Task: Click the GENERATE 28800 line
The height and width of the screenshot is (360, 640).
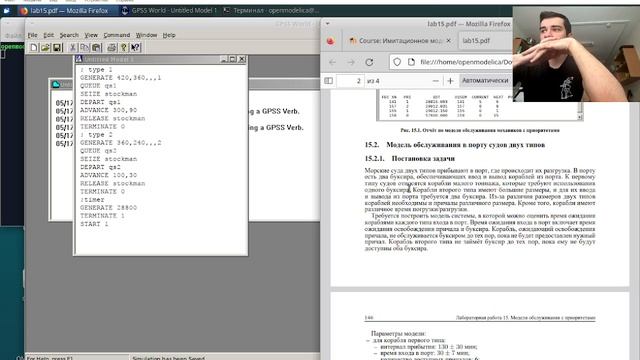Action: point(109,208)
